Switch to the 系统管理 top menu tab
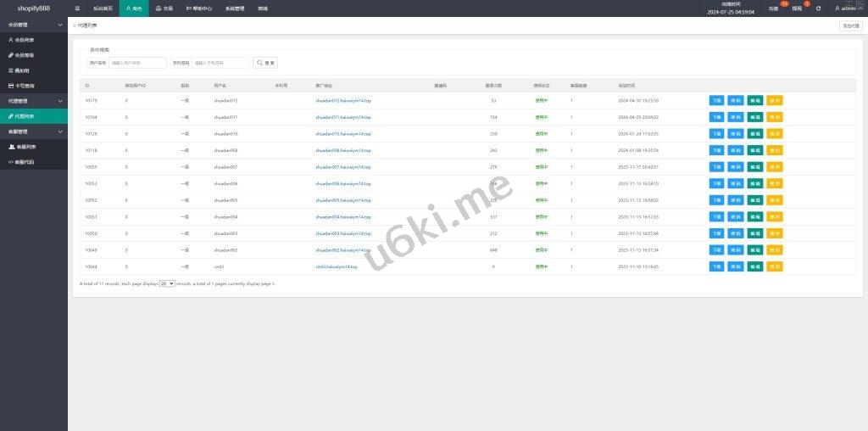 [235, 8]
